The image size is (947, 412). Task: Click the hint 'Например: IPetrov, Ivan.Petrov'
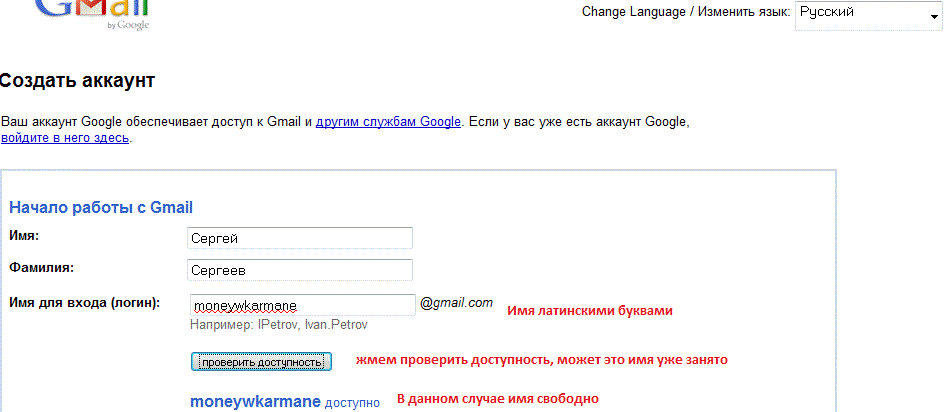(x=279, y=325)
